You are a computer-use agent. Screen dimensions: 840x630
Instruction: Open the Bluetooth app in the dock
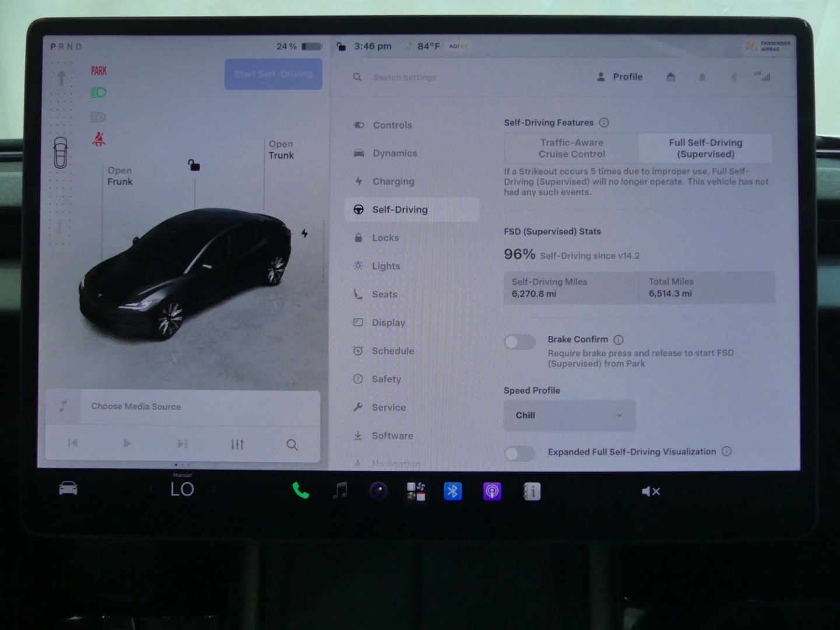[x=453, y=491]
